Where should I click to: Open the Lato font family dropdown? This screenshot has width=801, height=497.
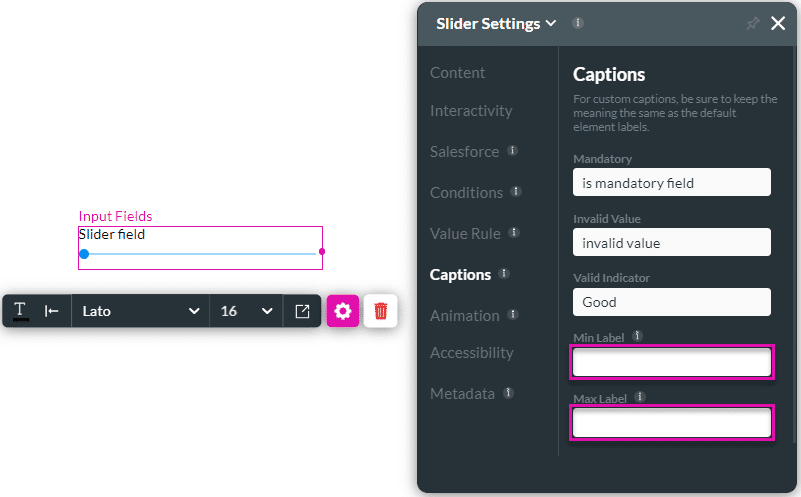(x=140, y=311)
